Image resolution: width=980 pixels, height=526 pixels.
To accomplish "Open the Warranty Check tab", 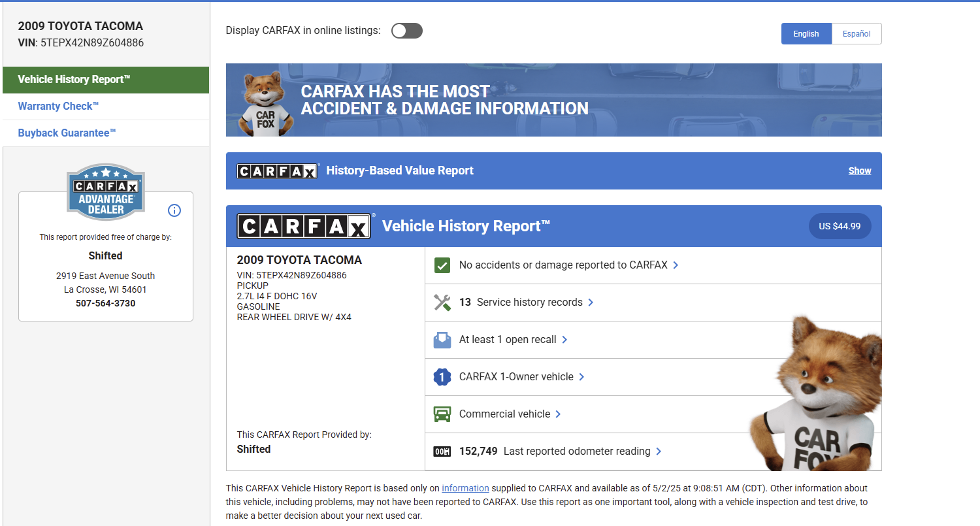I will pyautogui.click(x=59, y=107).
